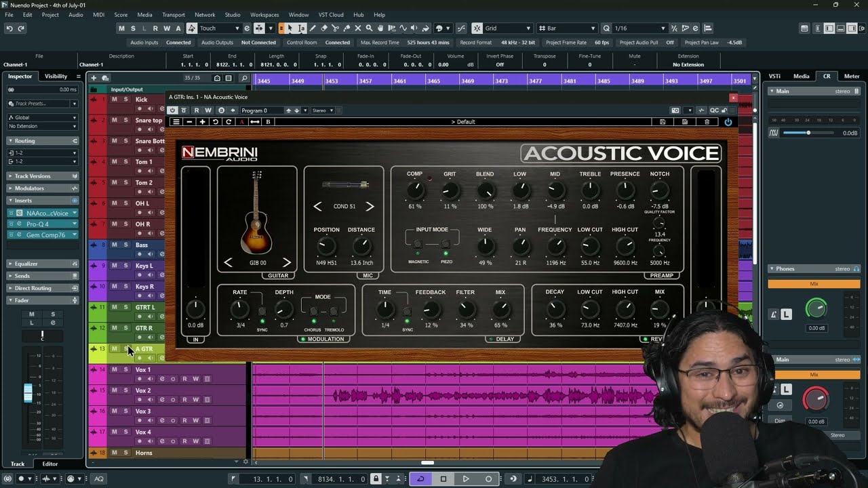Image resolution: width=868 pixels, height=488 pixels.
Task: Mute the Kick track
Action: click(x=114, y=99)
